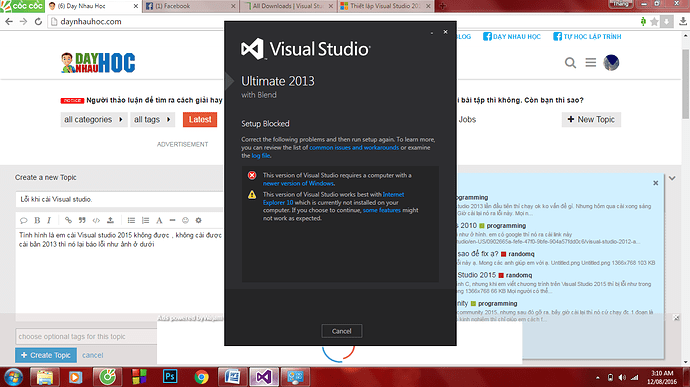Insert a bulleted list in the editor
Image resolution: width=690 pixels, height=387 pixels.
click(131, 220)
